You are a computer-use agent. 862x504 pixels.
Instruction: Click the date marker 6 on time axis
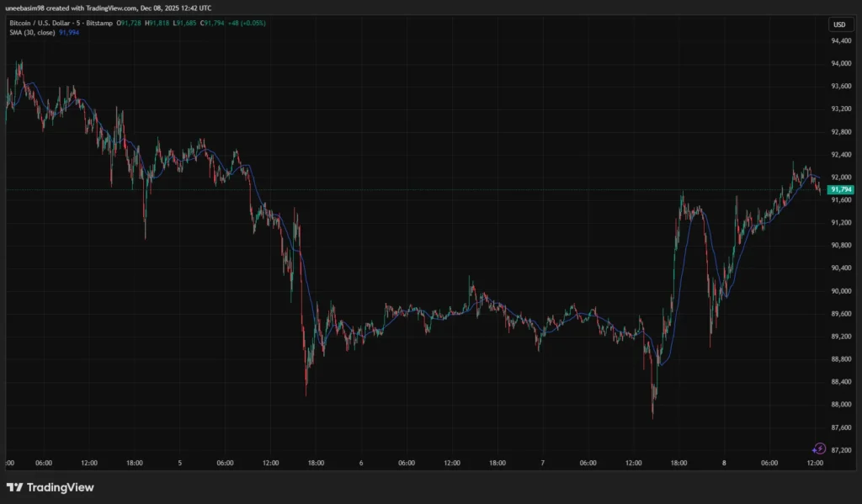click(x=359, y=462)
